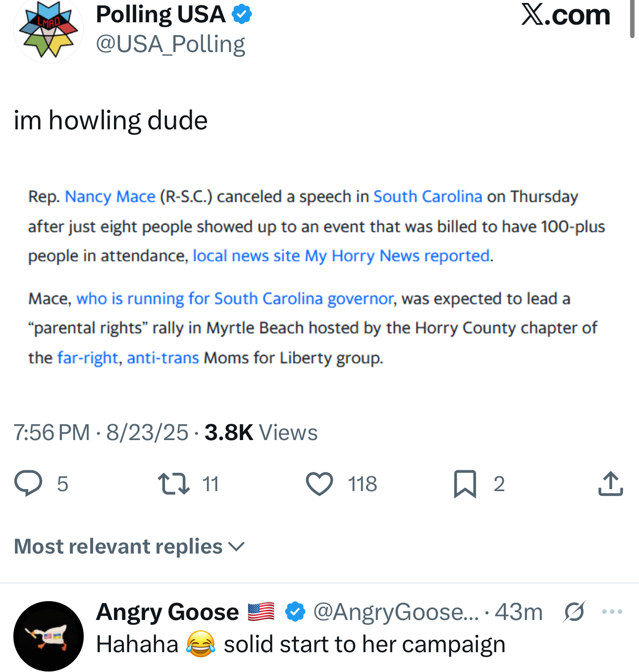639x672 pixels.
Task: Click Angry Goose display name
Action: coord(167,612)
